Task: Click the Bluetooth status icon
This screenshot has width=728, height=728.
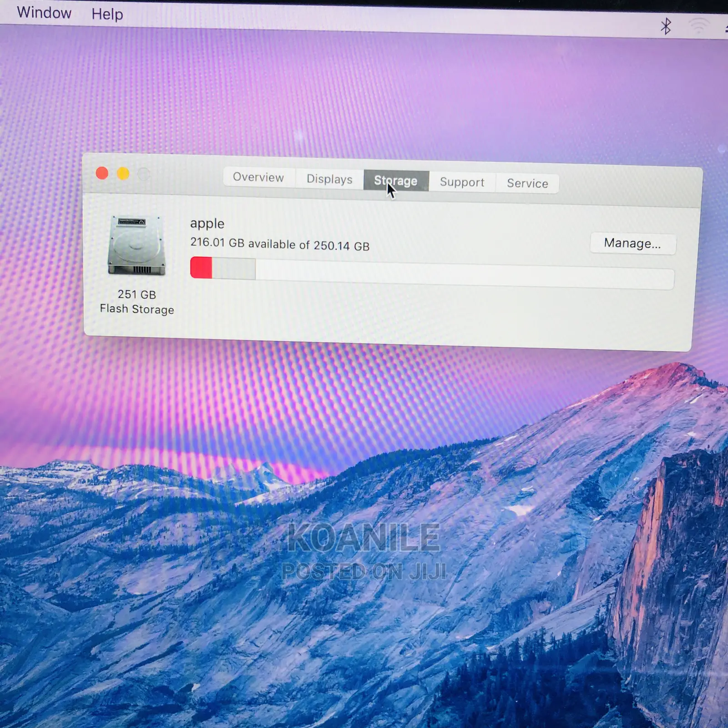Action: 666,26
